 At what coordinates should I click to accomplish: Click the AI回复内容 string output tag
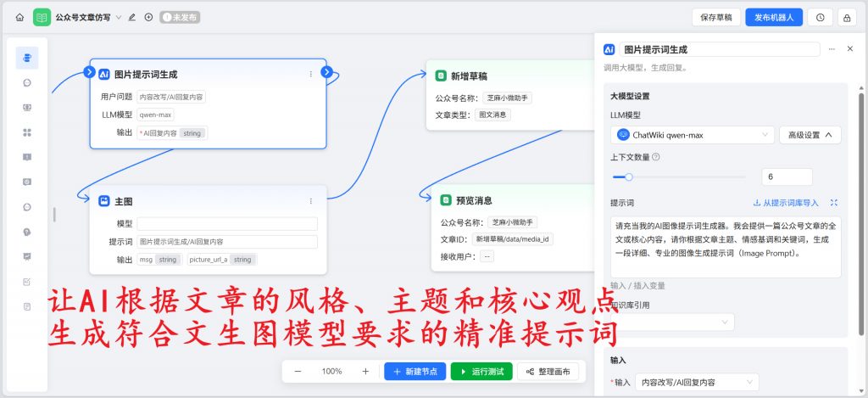click(172, 133)
